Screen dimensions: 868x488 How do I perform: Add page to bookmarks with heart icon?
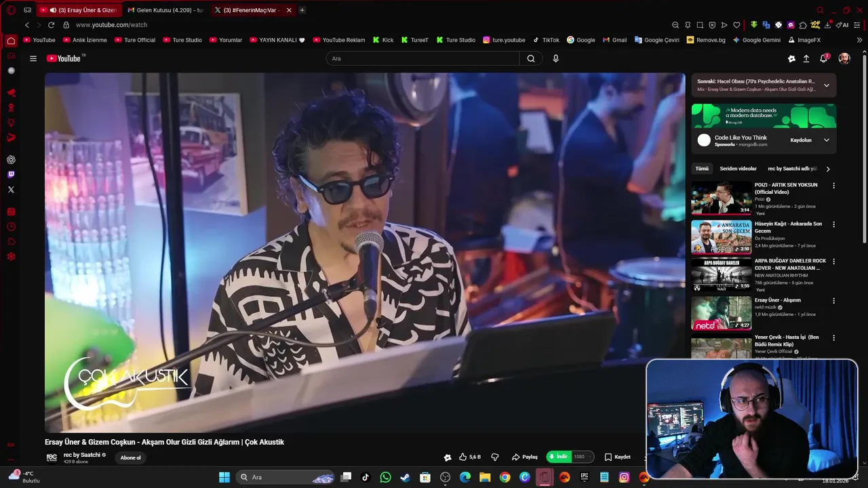pos(736,25)
